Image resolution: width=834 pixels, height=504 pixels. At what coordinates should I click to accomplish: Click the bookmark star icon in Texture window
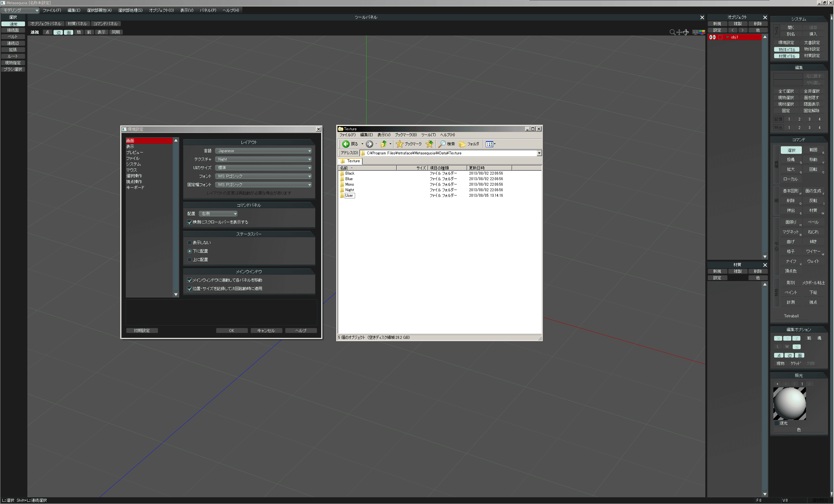tap(400, 144)
